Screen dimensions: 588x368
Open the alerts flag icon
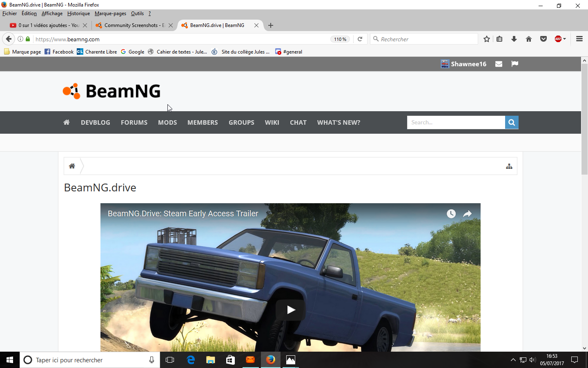click(x=515, y=64)
